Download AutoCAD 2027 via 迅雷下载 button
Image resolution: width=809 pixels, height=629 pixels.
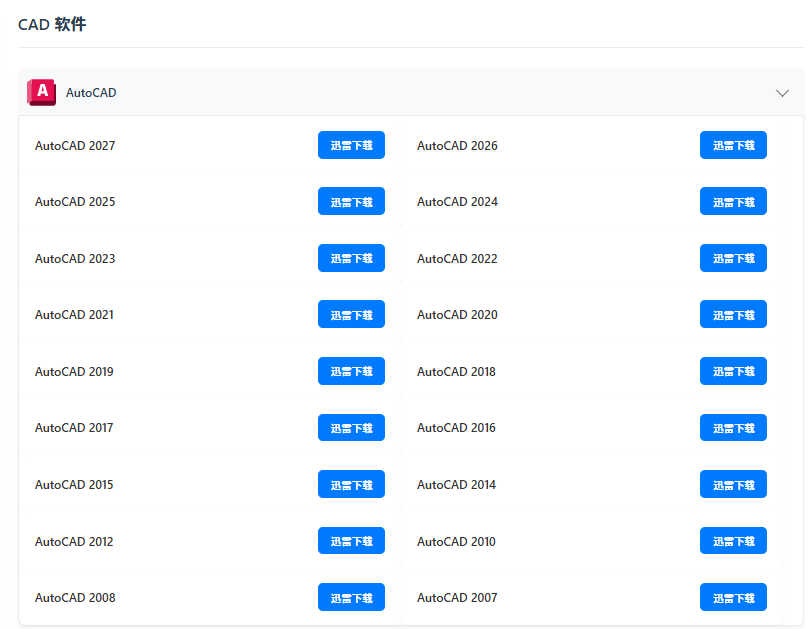[351, 145]
